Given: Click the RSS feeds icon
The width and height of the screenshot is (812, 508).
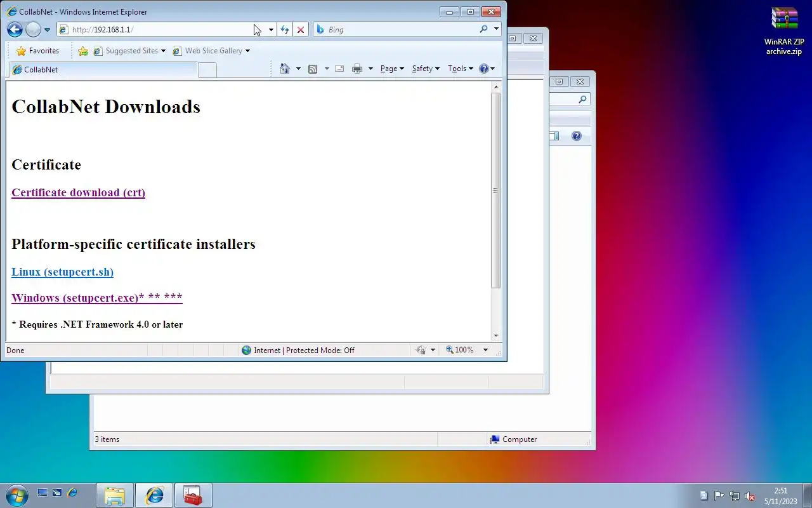Looking at the screenshot, I should click(x=313, y=69).
